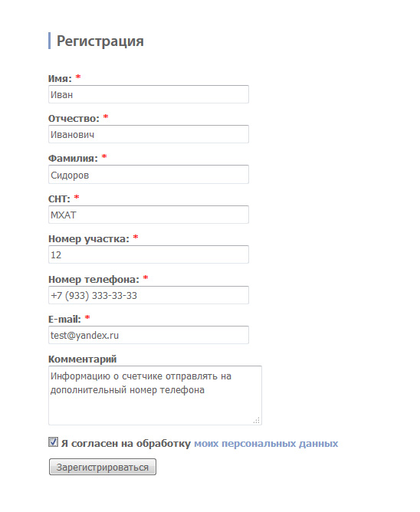Click the Фамилия: label text
This screenshot has height=512, width=420.
[x=73, y=159]
